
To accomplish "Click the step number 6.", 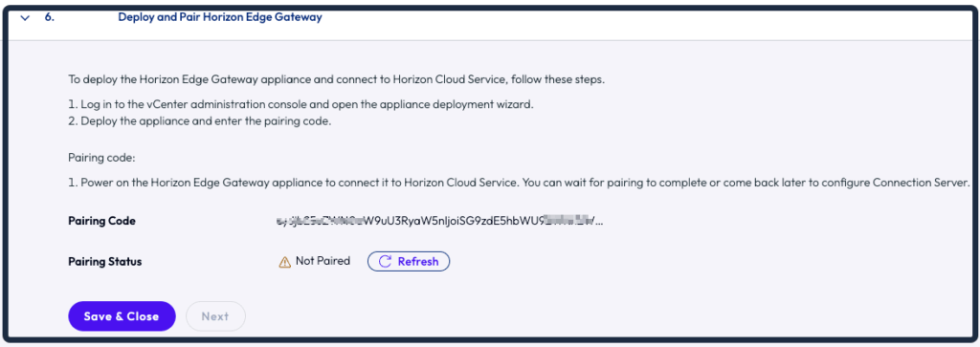I will tap(49, 17).
